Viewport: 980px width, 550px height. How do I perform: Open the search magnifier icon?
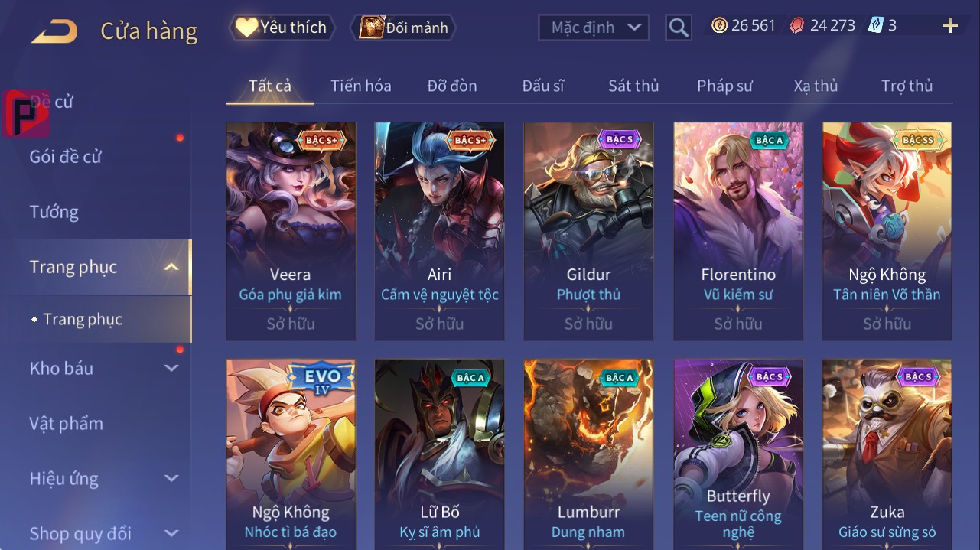tap(678, 28)
